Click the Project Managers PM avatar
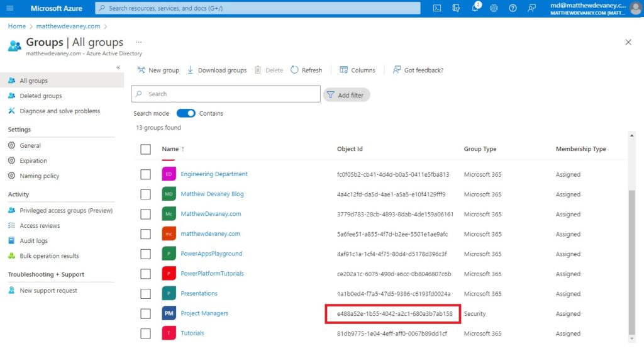This screenshot has width=644, height=358. [169, 313]
